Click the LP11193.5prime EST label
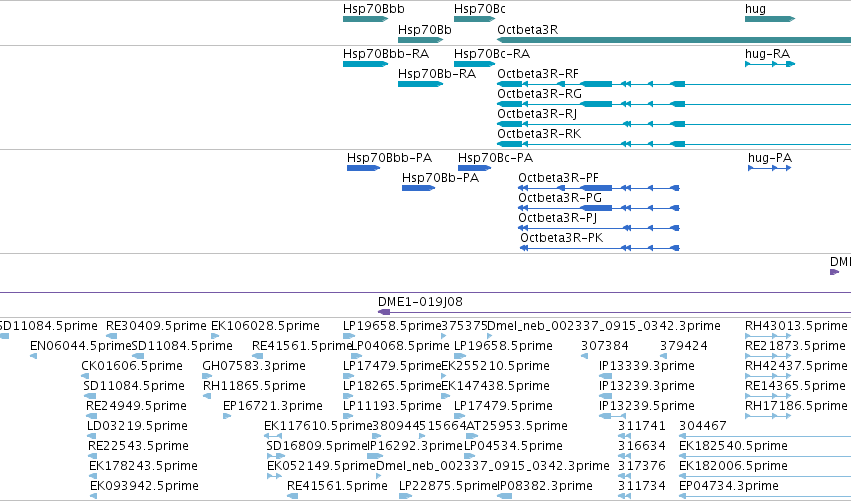The width and height of the screenshot is (851, 501). tap(392, 406)
